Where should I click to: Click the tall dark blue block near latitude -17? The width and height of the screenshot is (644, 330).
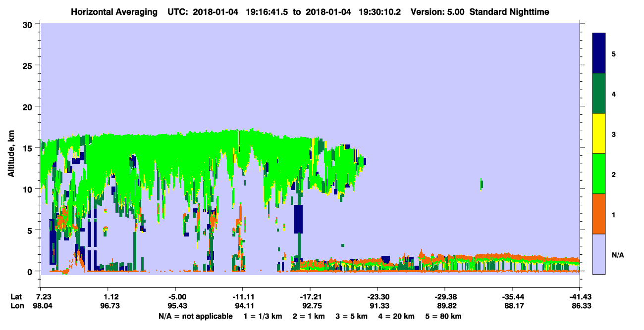(x=298, y=219)
